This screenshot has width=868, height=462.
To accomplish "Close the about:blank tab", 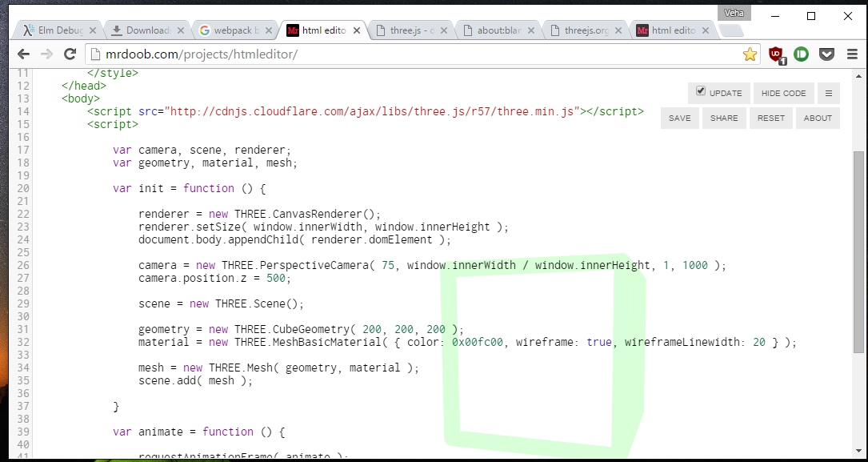I will point(531,30).
